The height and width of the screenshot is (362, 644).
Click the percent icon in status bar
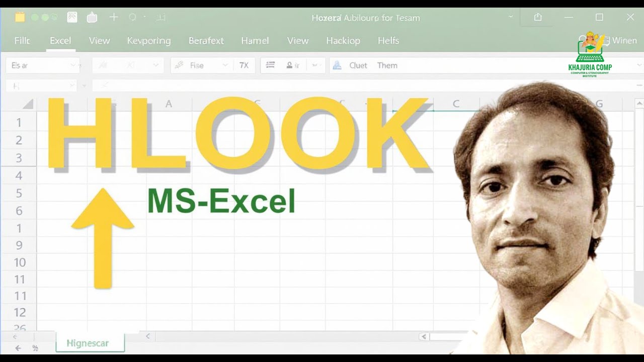click(x=35, y=348)
